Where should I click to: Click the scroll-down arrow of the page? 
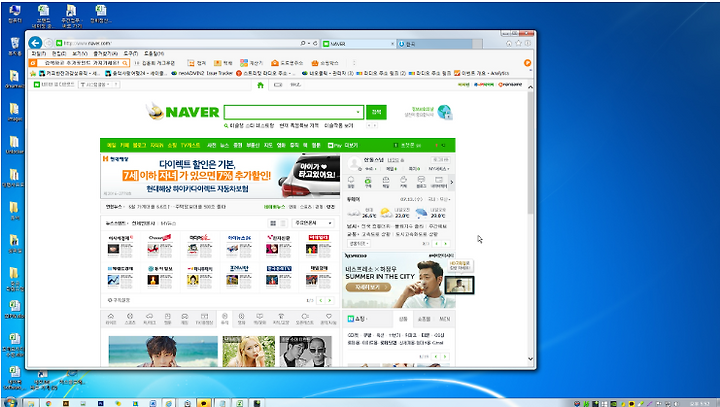[530, 359]
